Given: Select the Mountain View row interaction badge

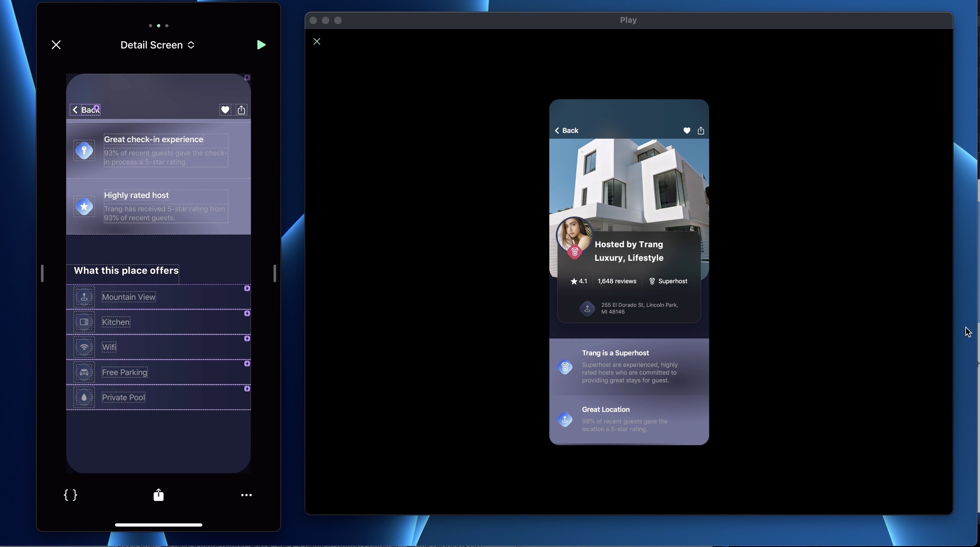Looking at the screenshot, I should click(247, 288).
